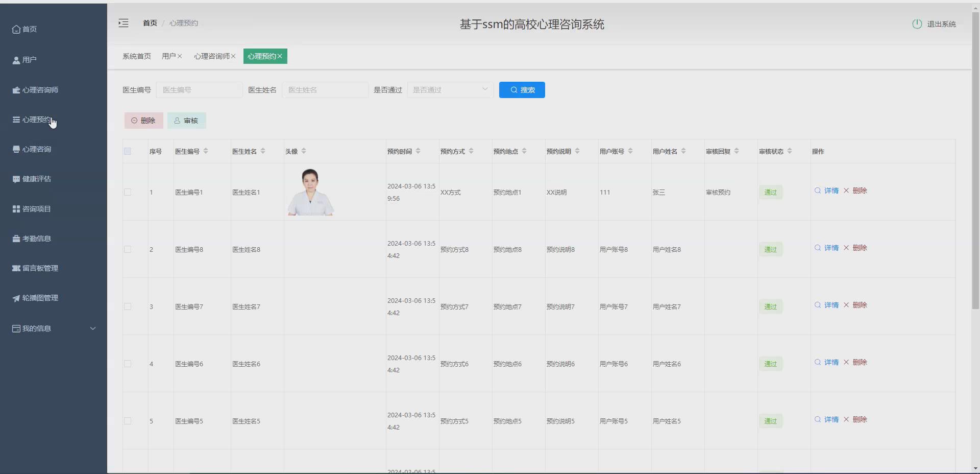The image size is (980, 474).
Task: Navigate to 咨询项目 via sidebar icon
Action: click(35, 208)
